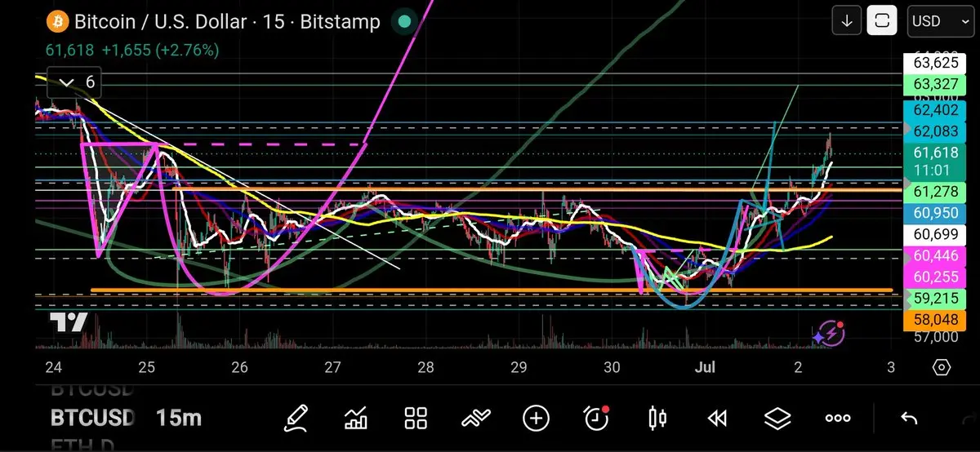980x452 pixels.
Task: Tap the undo arrow icon
Action: pyautogui.click(x=908, y=419)
